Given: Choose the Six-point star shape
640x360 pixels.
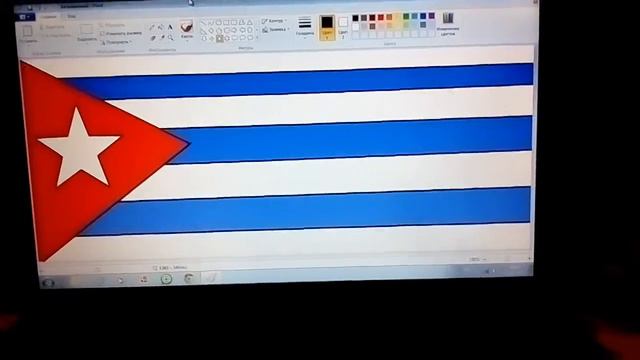Looking at the screenshot, I should click(227, 38).
